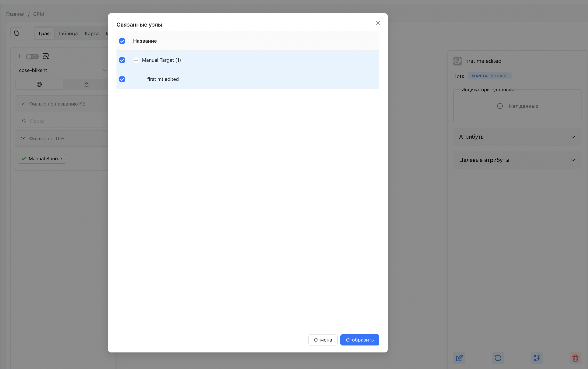Click the plus add node icon
The image size is (588, 369).
pos(19,56)
